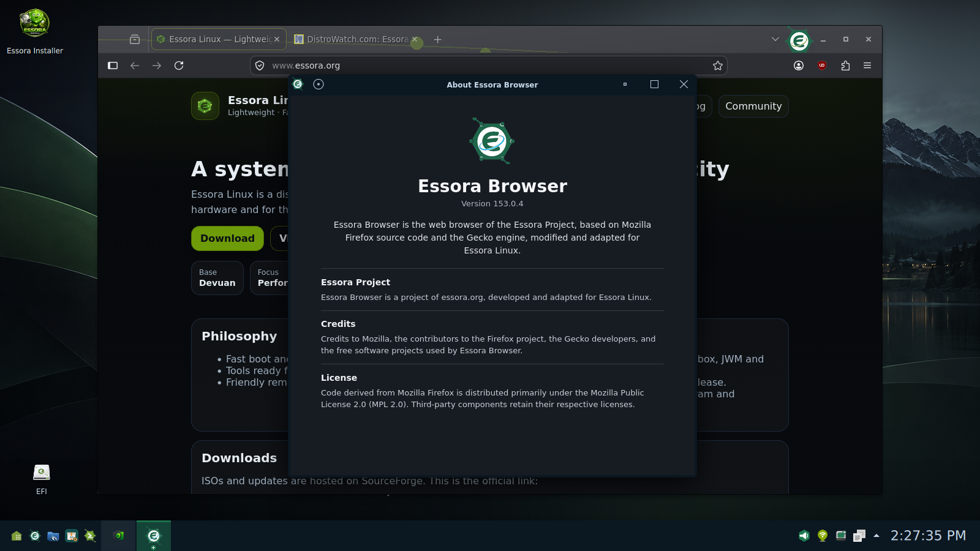This screenshot has width=980, height=551.
Task: Launch Essora Browser from the taskbar launcher
Action: pyautogui.click(x=35, y=536)
